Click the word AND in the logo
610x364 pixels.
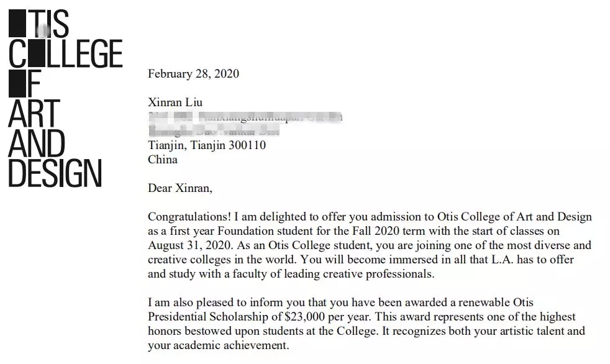pyautogui.click(x=37, y=143)
